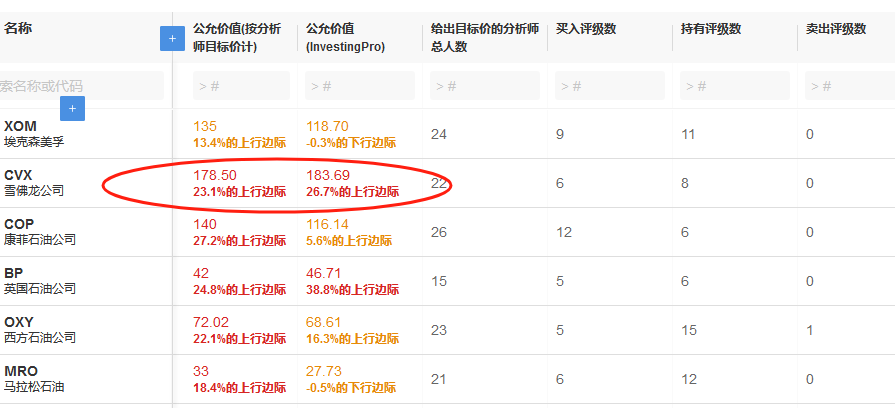Click the name/ticker search input field
The width and height of the screenshot is (895, 408).
click(80, 86)
